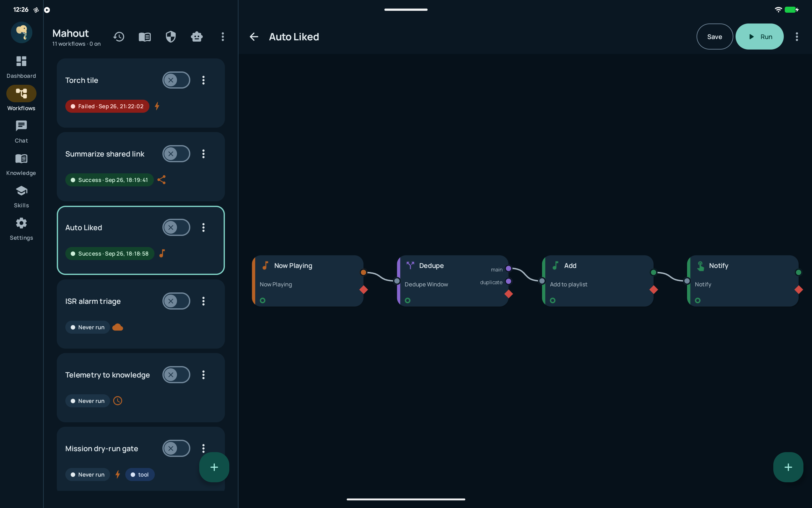Enable ISR alarm triage workflow
The image size is (812, 508).
point(176,301)
